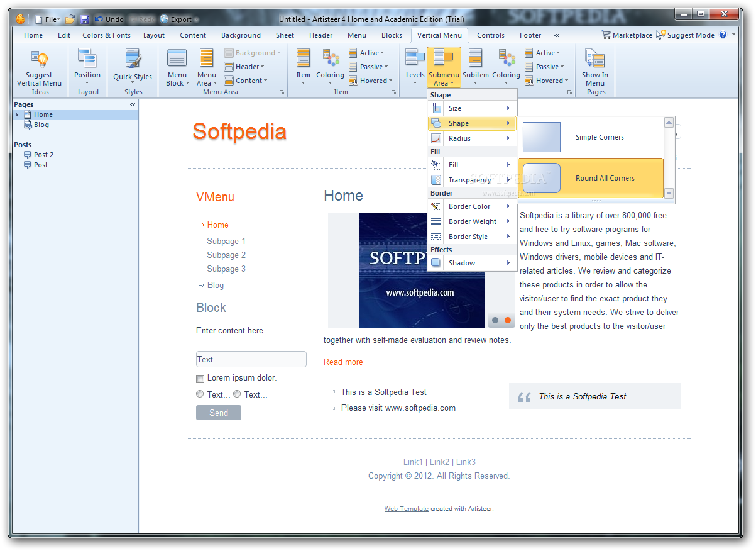756x551 pixels.
Task: Collapse ribbon tabs using double chevron after Footer
Action: 557,35
